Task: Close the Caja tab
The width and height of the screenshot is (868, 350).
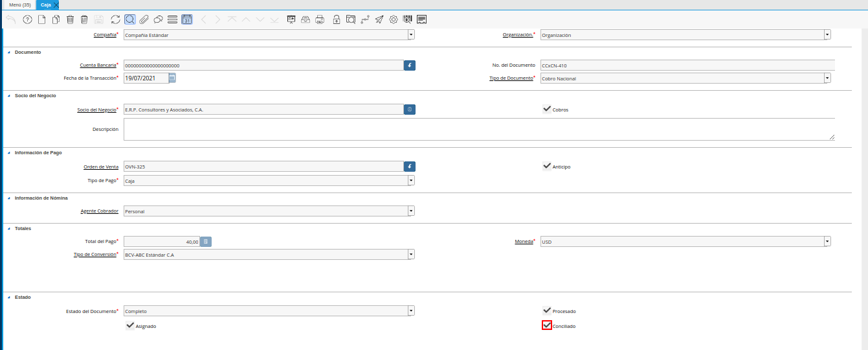Action: (56, 5)
